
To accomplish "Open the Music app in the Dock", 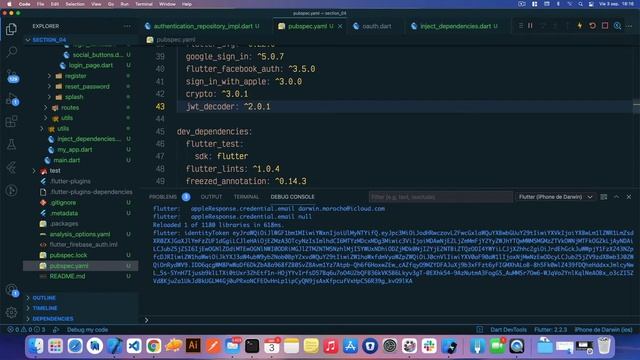I will coord(330,346).
